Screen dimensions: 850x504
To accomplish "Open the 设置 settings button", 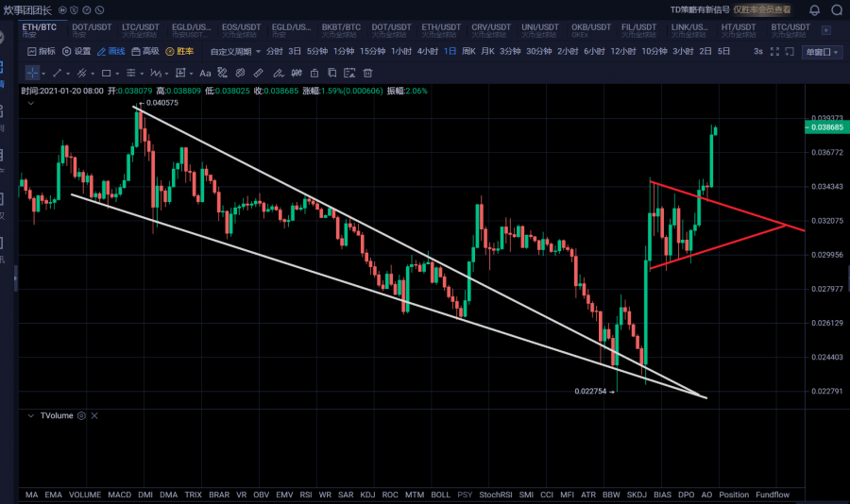I will (x=76, y=52).
